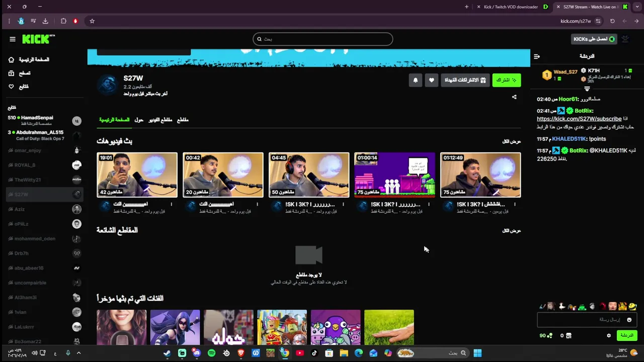Open options for 00:42 video card
The height and width of the screenshot is (362, 644).
tap(258, 204)
